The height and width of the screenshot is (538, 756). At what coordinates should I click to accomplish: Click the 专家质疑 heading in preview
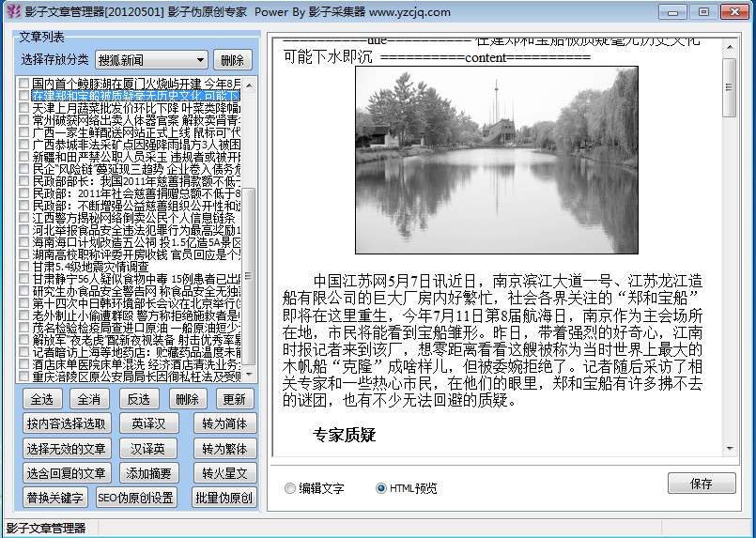pyautogui.click(x=344, y=435)
